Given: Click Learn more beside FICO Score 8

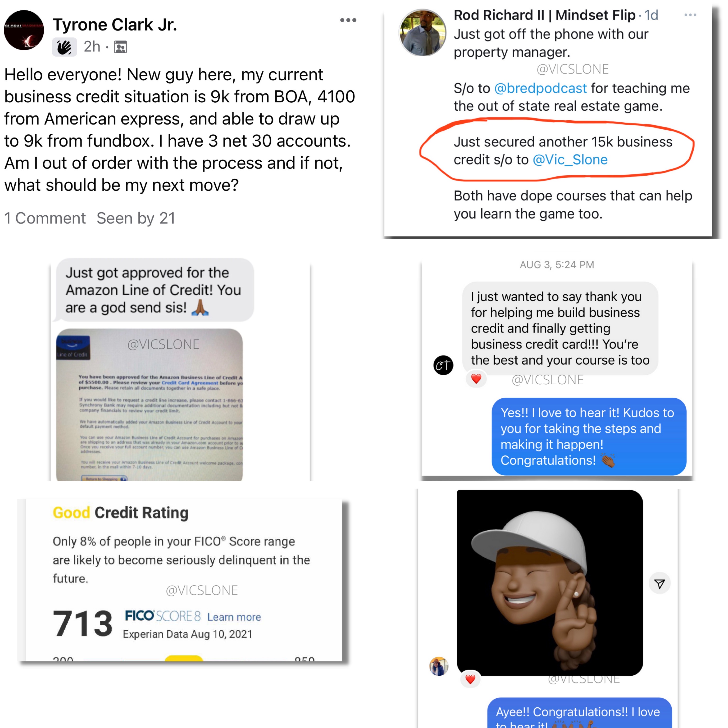Looking at the screenshot, I should pos(234,617).
